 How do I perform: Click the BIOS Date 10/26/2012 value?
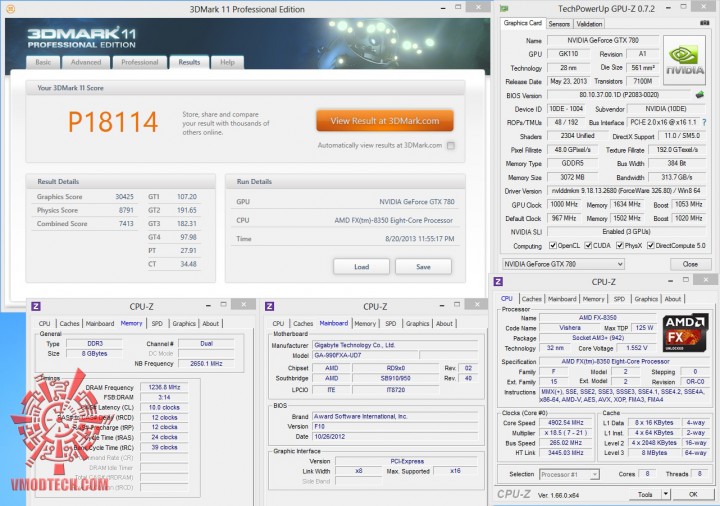[x=395, y=437]
